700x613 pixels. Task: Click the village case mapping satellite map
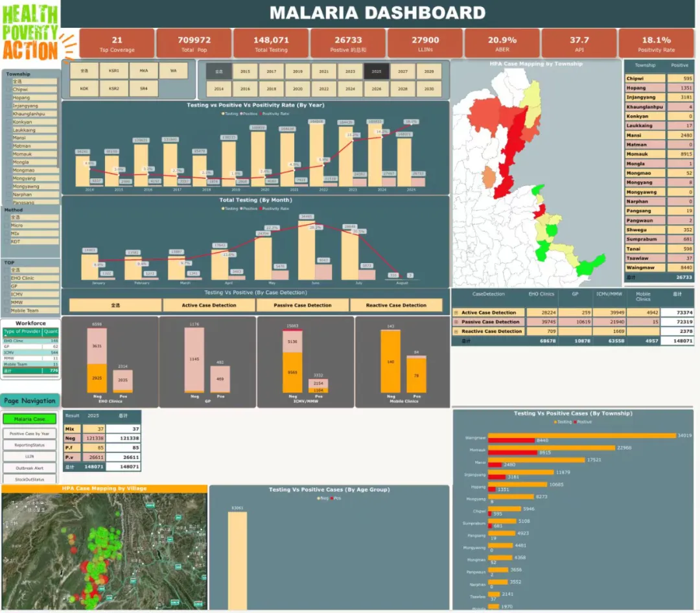coord(104,551)
